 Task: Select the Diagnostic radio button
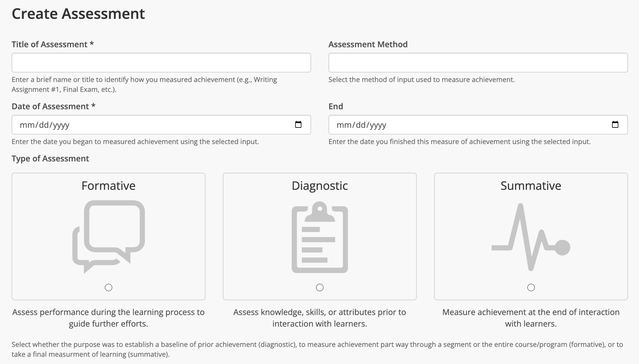[x=320, y=288]
